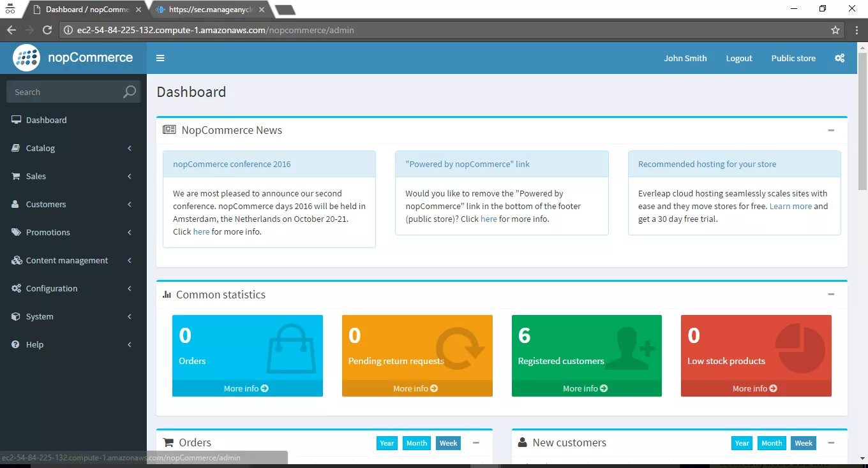
Task: Show New customers chart by Month
Action: click(x=772, y=443)
